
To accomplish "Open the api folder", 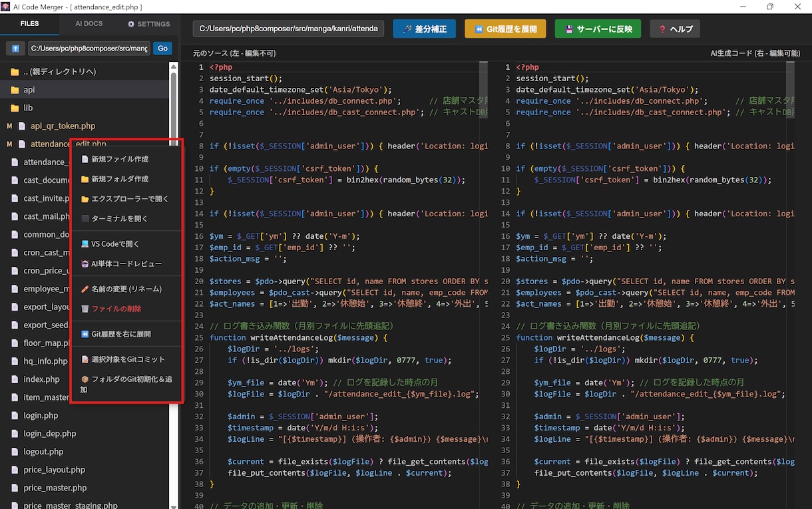I will click(x=85, y=90).
